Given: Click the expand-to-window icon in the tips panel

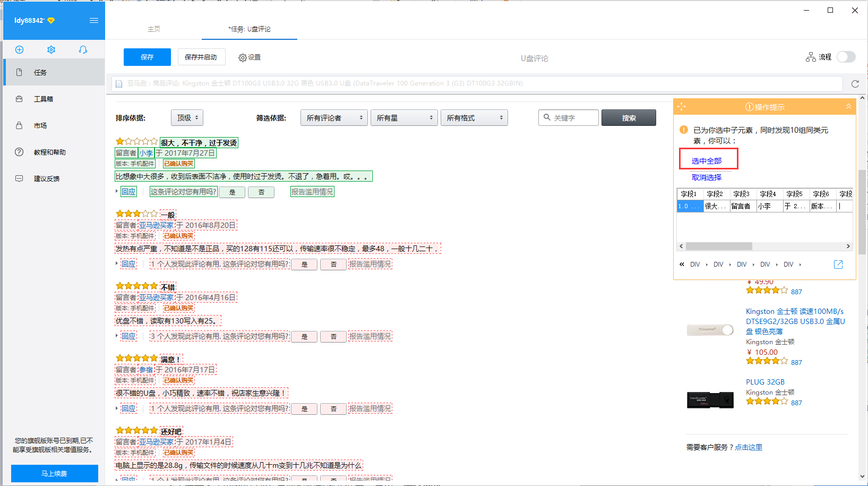Looking at the screenshot, I should click(838, 265).
